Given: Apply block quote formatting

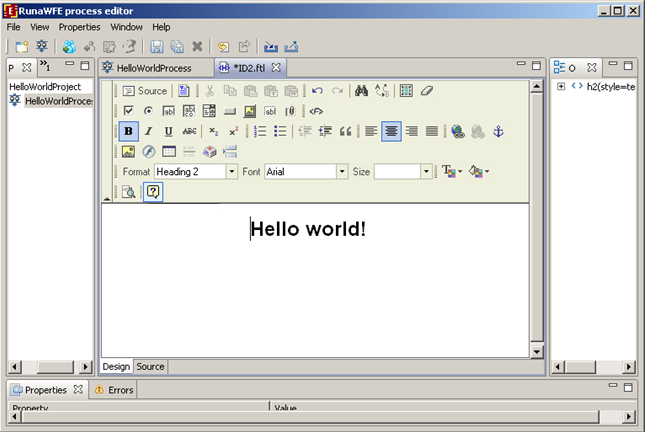Looking at the screenshot, I should click(345, 131).
